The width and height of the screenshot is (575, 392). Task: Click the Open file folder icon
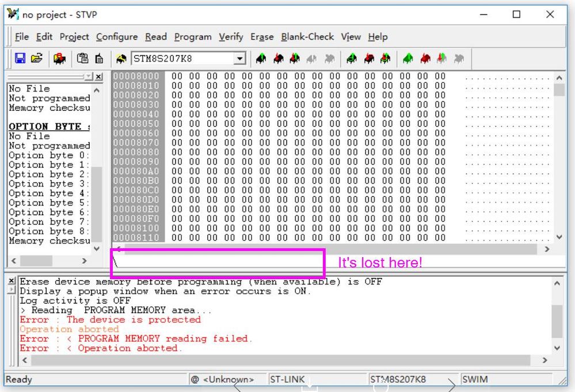(37, 58)
